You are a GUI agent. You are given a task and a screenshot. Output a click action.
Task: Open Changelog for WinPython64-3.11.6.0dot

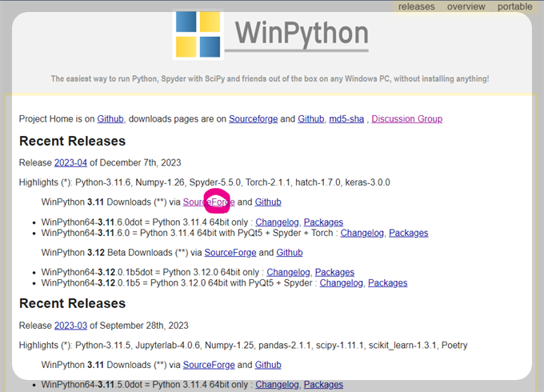[278, 222]
